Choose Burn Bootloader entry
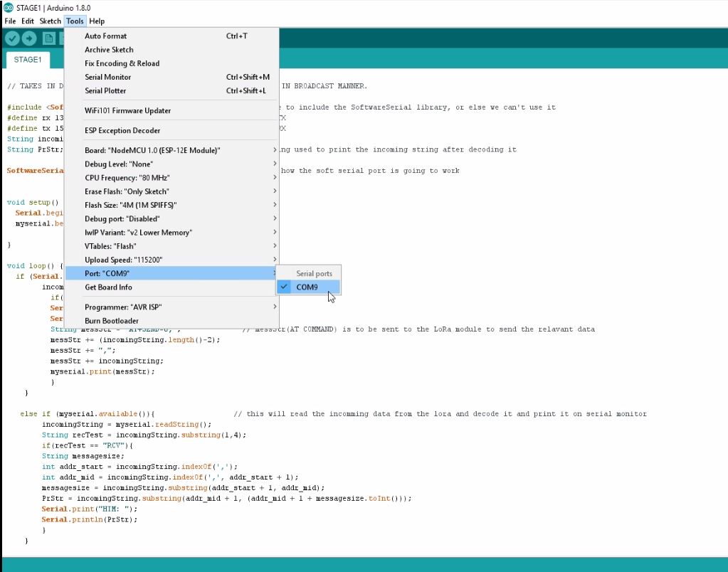 click(172, 321)
